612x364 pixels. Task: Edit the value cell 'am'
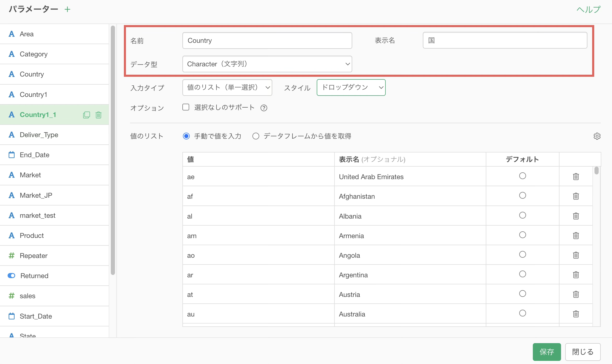click(x=258, y=236)
